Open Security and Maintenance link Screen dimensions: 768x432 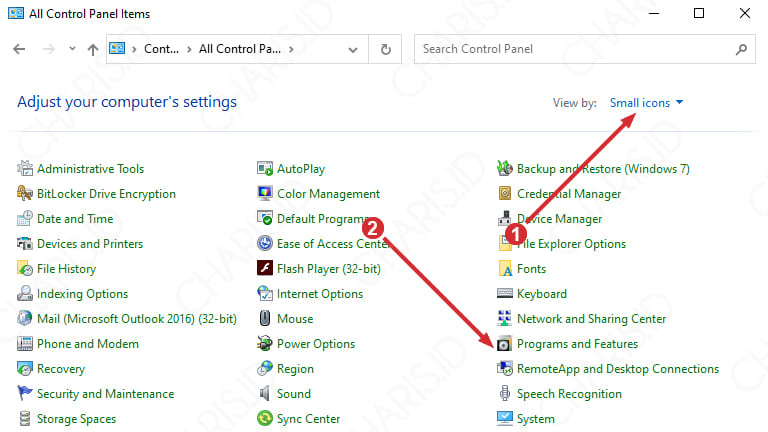(105, 394)
